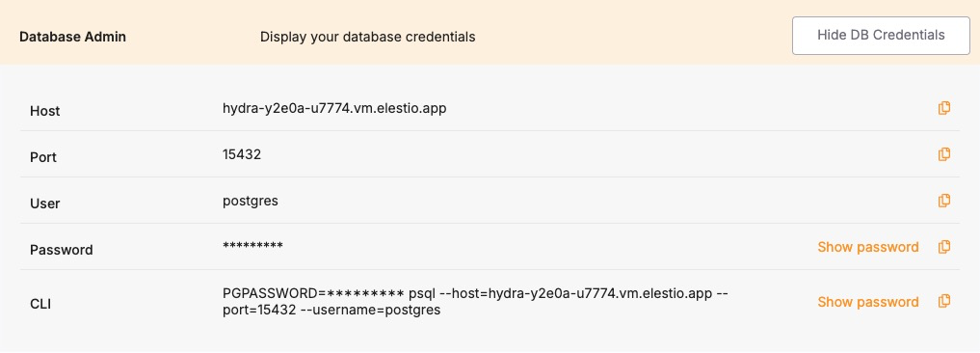Click the Database Admin heading
The height and width of the screenshot is (353, 980).
72,37
